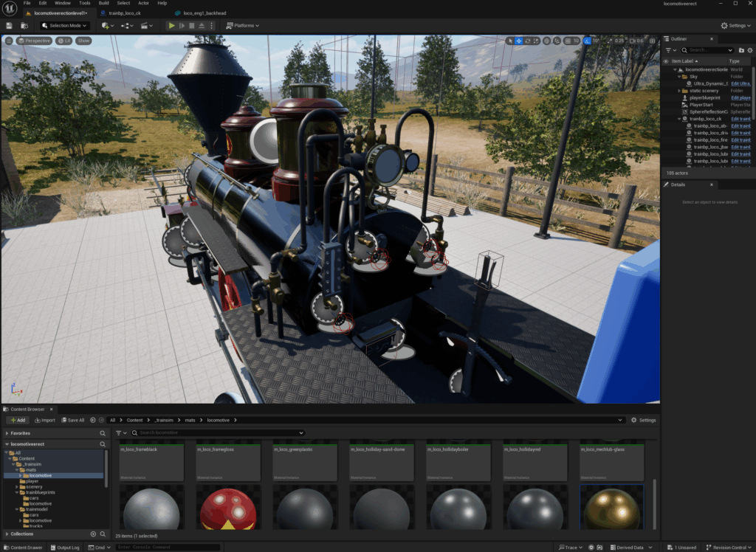Expand the scenery folder in tree
The image size is (756, 552).
click(18, 487)
